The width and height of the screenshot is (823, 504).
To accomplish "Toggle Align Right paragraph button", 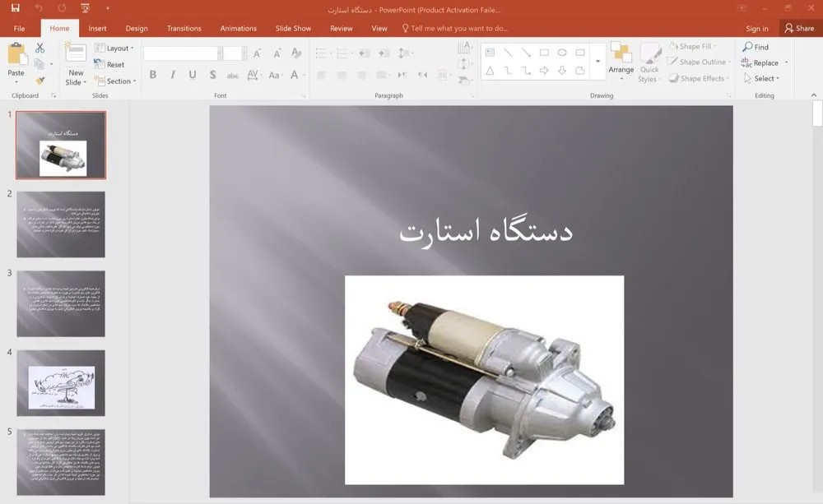I will click(361, 75).
